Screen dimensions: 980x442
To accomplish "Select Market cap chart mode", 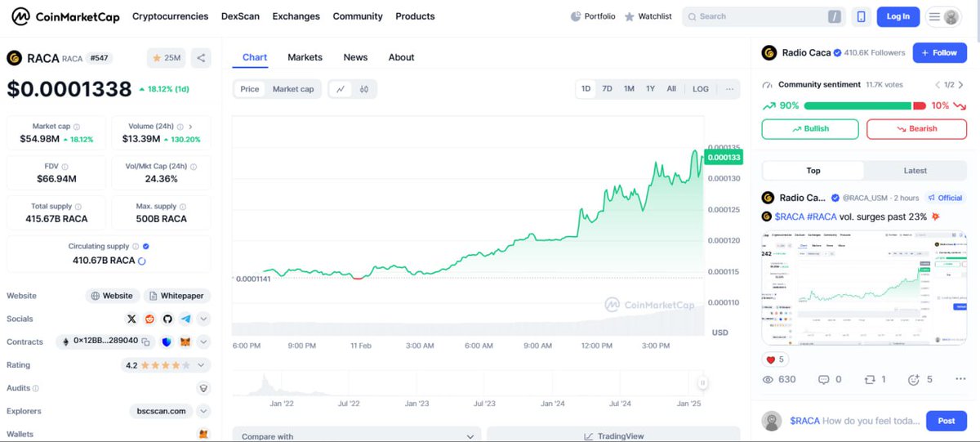I will [x=293, y=89].
